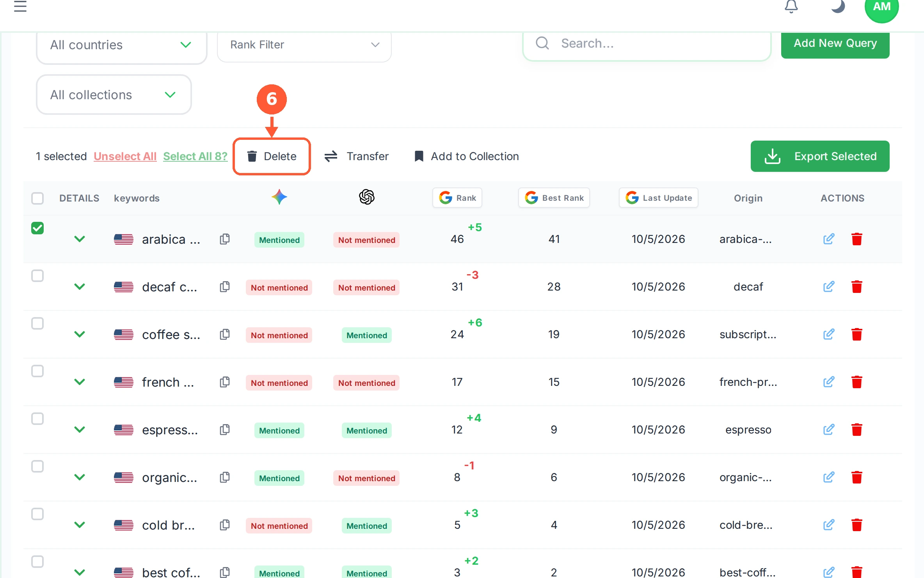Image resolution: width=924 pixels, height=578 pixels.
Task: Edit the arabica row
Action: [x=828, y=239]
